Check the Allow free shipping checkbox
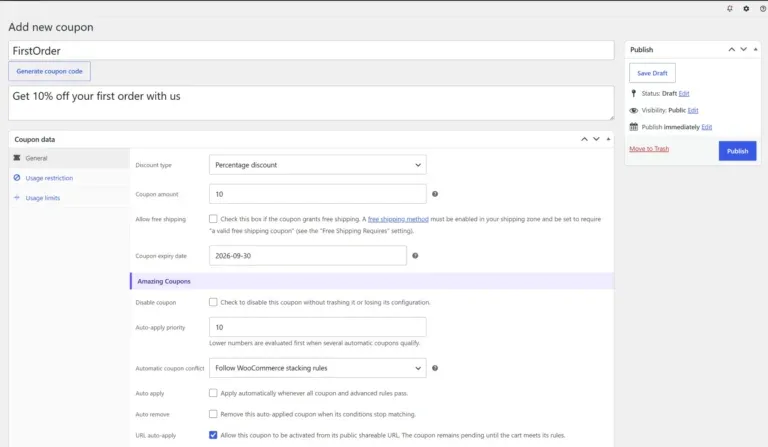 click(213, 219)
